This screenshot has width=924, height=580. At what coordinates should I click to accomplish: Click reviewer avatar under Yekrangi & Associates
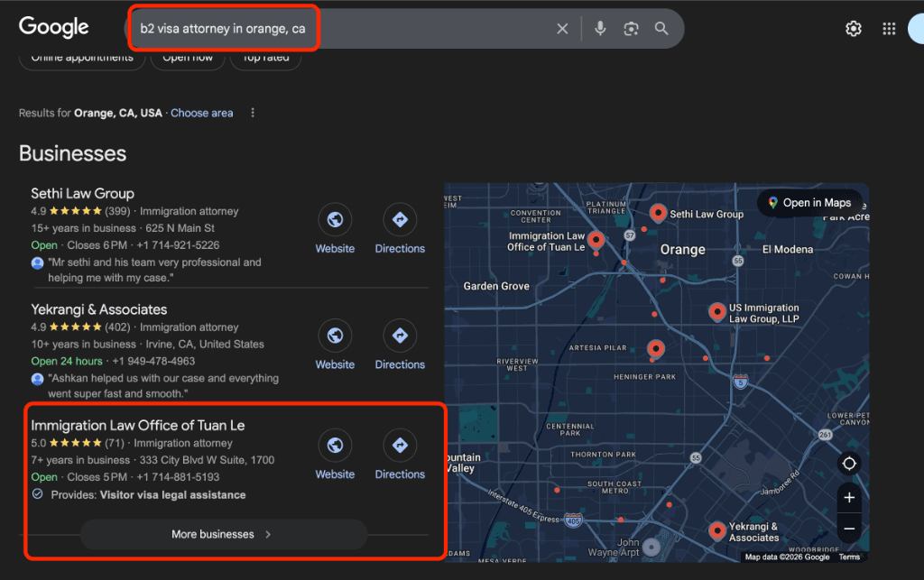click(x=37, y=379)
